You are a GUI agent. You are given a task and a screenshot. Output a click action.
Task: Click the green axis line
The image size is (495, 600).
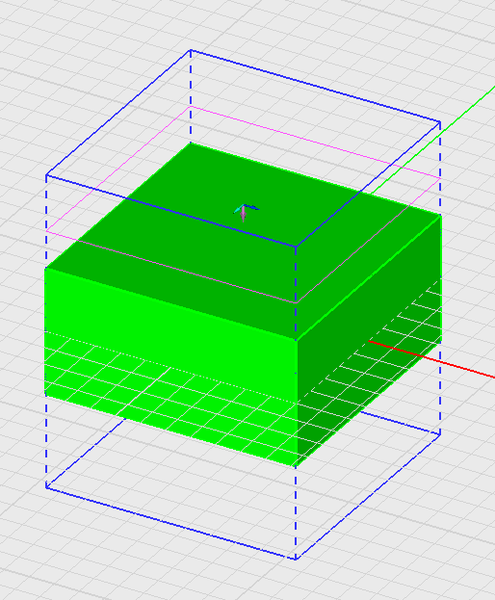[432, 140]
